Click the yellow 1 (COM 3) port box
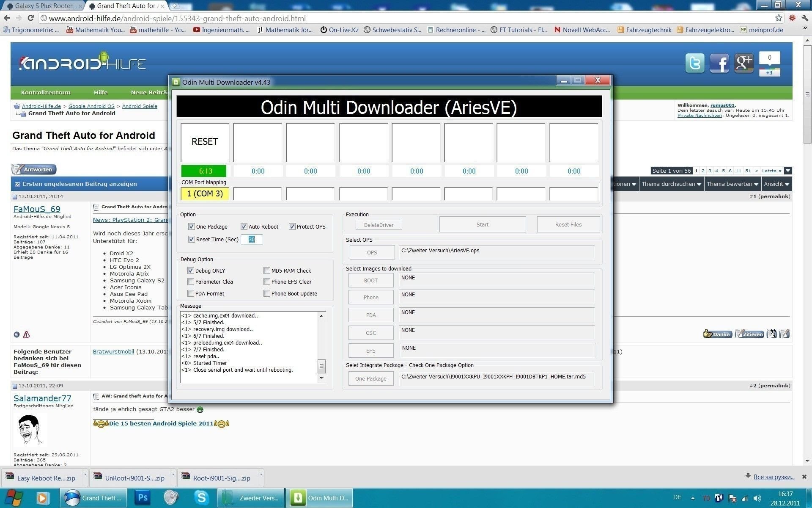This screenshot has height=508, width=812. click(x=205, y=193)
